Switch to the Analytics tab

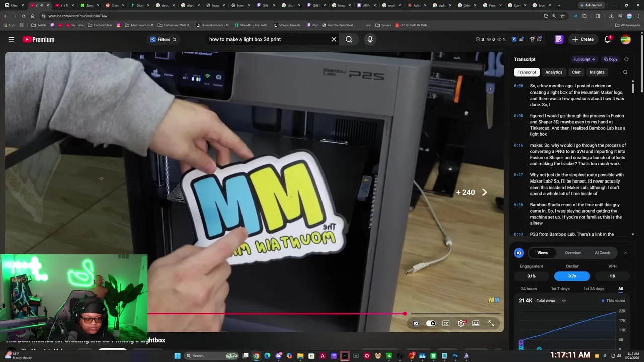tap(554, 72)
